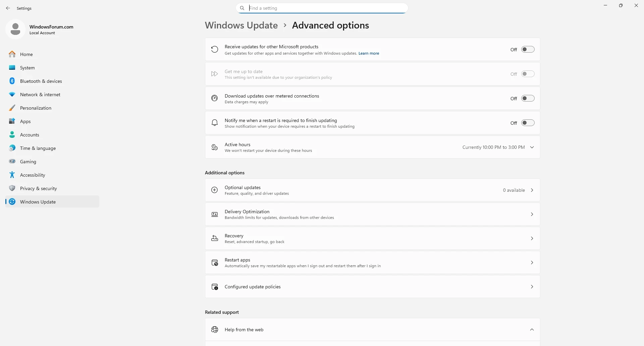The image size is (644, 346).
Task: Click the Home house icon in sidebar
Action: (x=12, y=54)
